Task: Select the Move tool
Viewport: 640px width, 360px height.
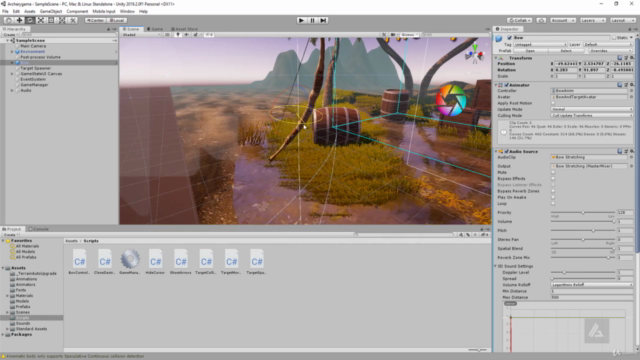Action: coord(19,20)
